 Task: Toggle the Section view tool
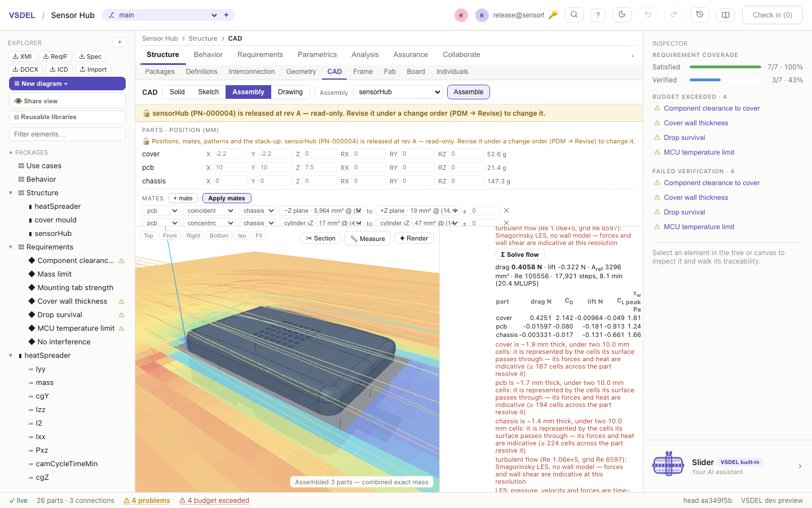(x=321, y=238)
